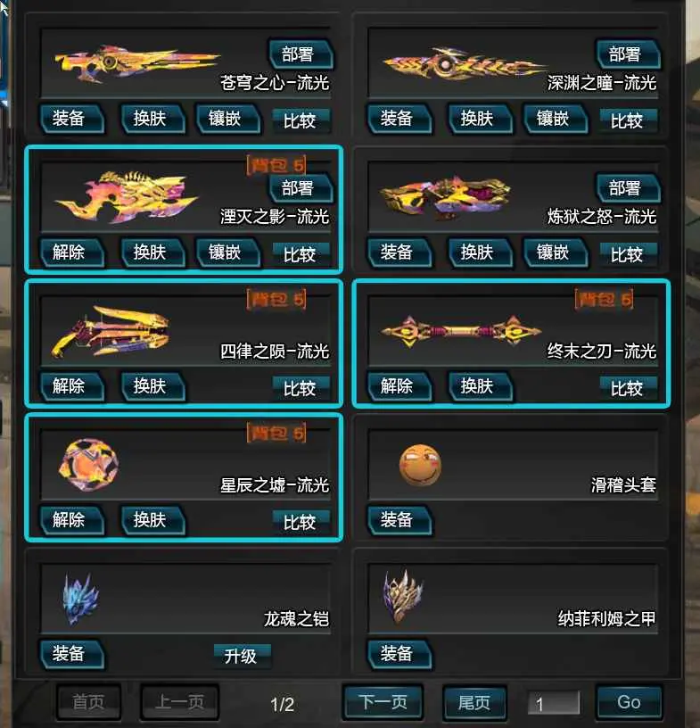Compare 终末之刃-流光 using the 比较 button
Viewport: 700px width, 728px height.
(x=628, y=388)
